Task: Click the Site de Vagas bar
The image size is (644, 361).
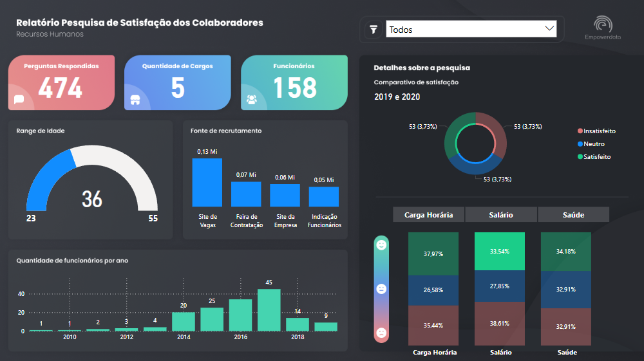Action: coord(207,183)
